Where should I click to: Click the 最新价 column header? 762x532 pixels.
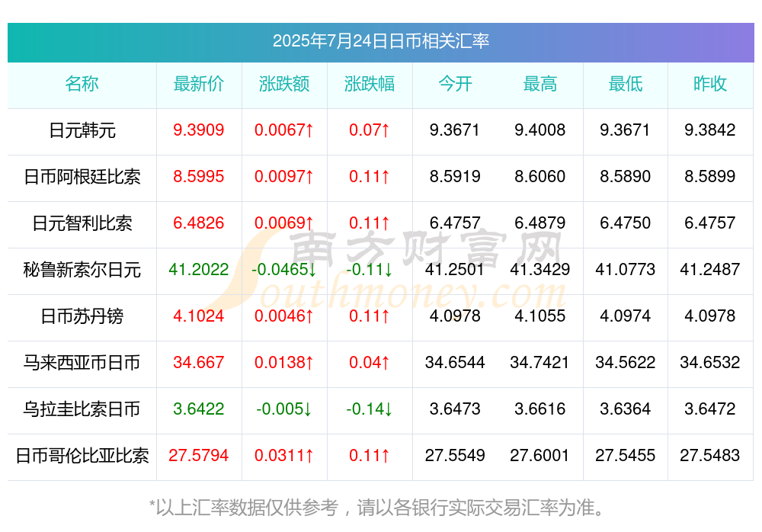coord(199,84)
